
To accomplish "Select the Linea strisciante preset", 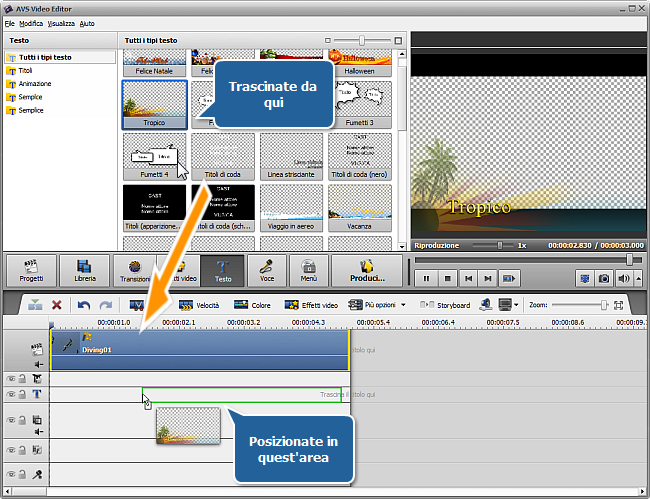I will click(x=291, y=156).
